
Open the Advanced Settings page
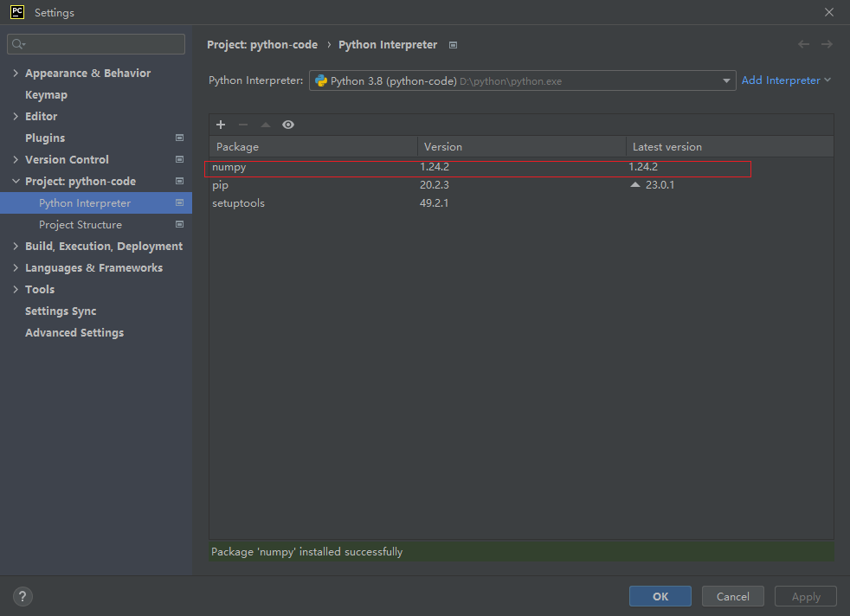74,332
